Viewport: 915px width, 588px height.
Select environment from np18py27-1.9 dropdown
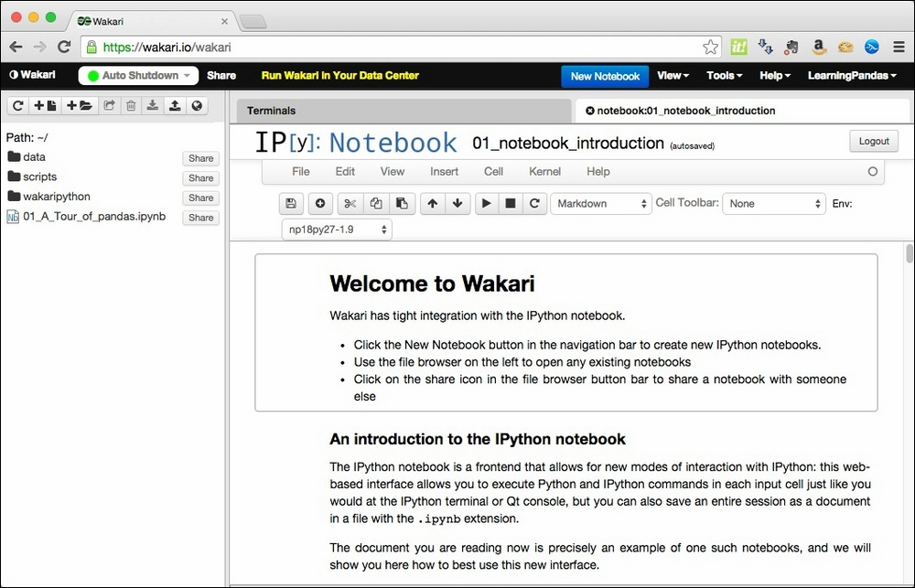pos(337,230)
